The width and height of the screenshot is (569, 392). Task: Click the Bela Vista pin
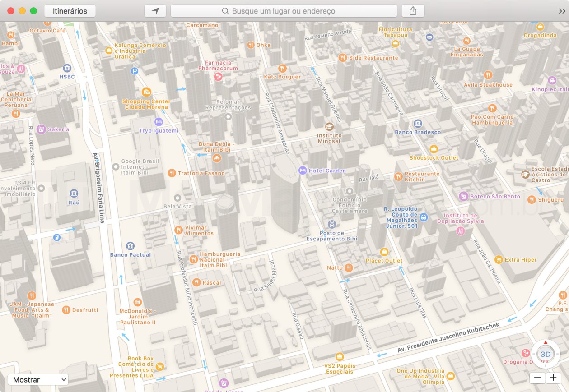(x=177, y=198)
